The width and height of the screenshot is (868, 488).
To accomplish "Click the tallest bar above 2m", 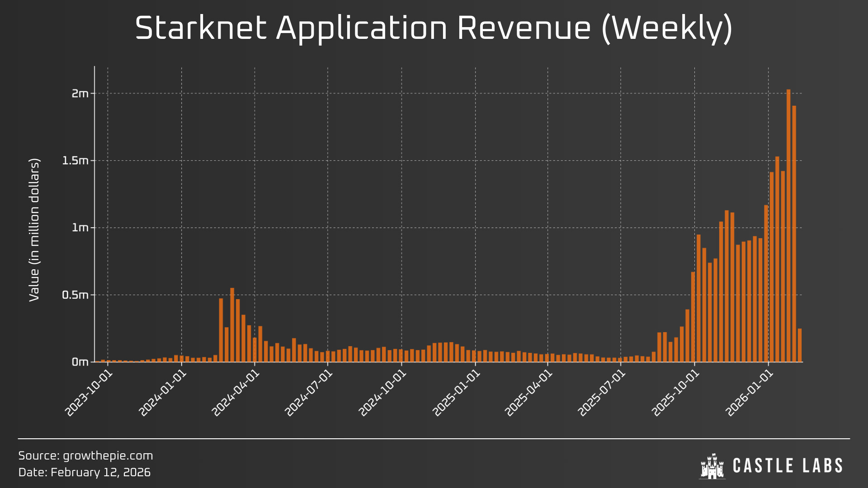I will 788,226.
